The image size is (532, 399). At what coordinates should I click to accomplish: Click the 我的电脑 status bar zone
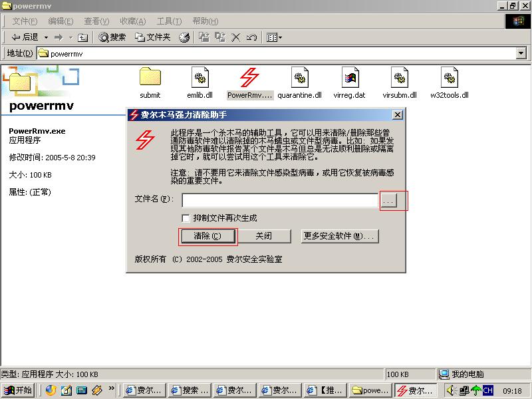tap(483, 374)
